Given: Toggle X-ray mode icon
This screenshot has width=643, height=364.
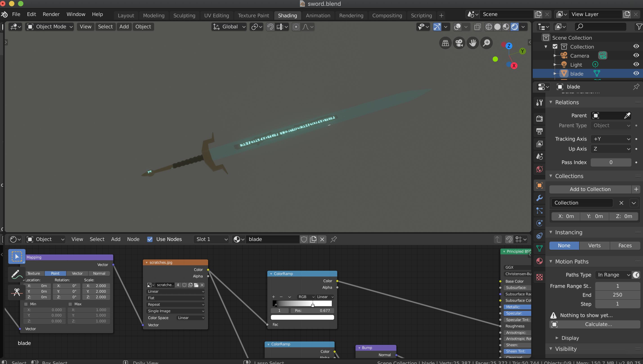Looking at the screenshot, I should 477,27.
